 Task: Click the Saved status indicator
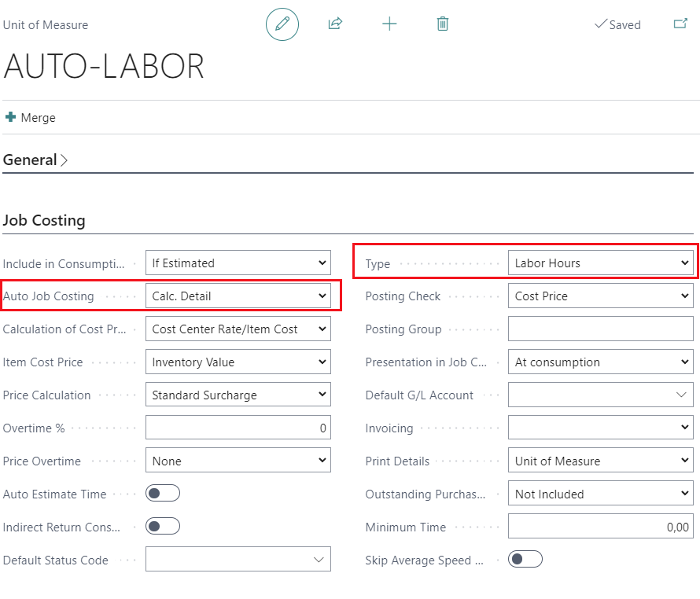click(618, 24)
